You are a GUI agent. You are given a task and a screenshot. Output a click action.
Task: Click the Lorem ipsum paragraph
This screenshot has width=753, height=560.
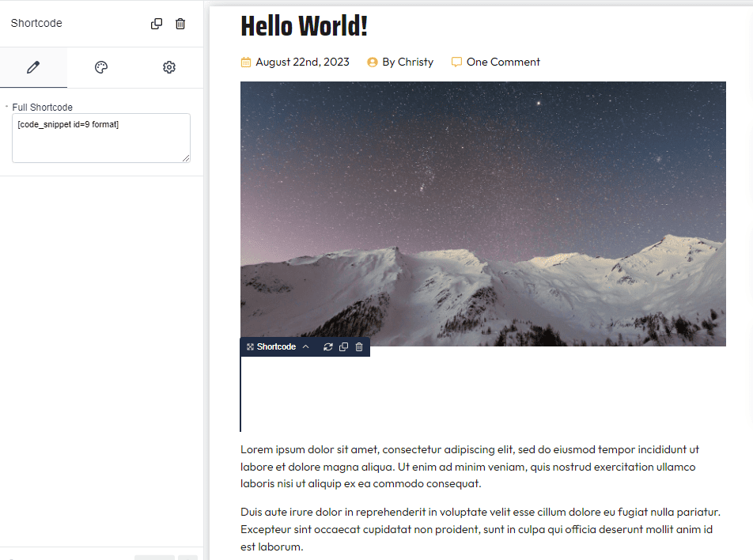click(x=470, y=467)
